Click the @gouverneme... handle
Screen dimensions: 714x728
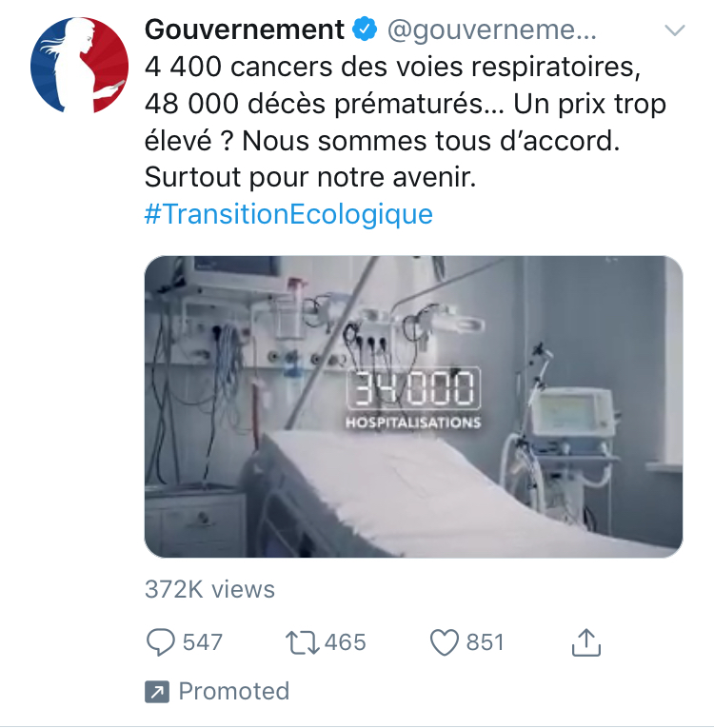tap(492, 30)
